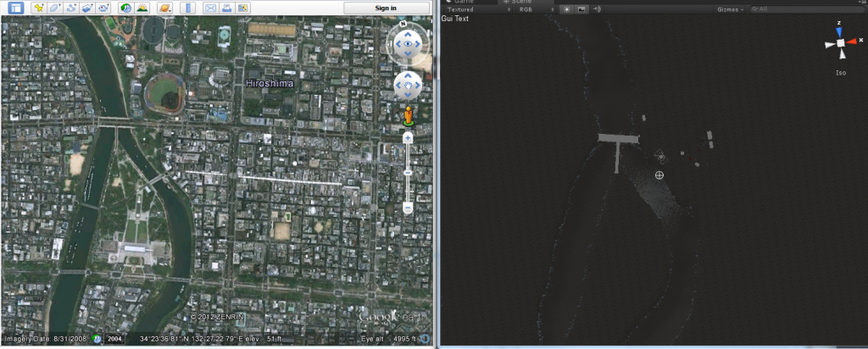The width and height of the screenshot is (868, 349).
Task: Email the current view
Action: click(210, 8)
